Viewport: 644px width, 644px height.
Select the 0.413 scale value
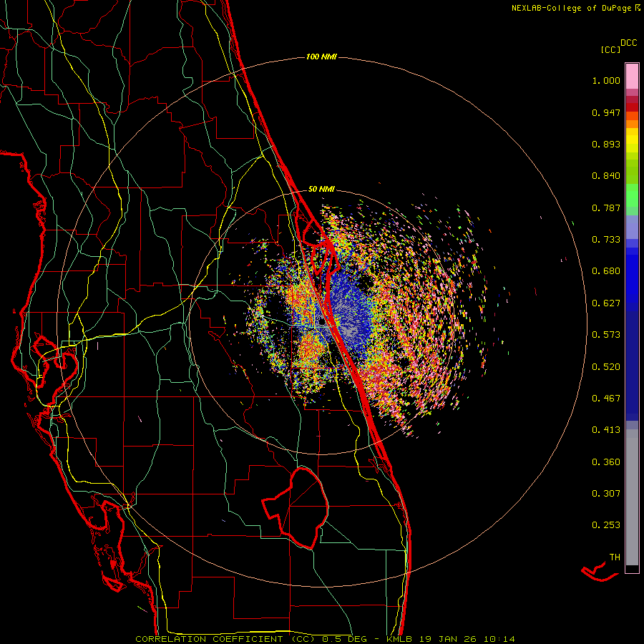pyautogui.click(x=606, y=430)
